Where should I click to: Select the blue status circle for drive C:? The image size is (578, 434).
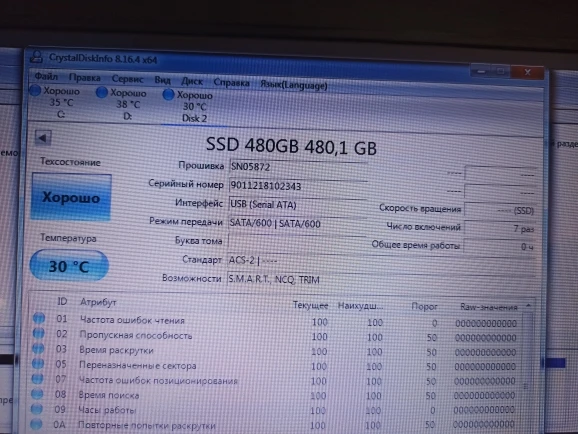(x=35, y=90)
